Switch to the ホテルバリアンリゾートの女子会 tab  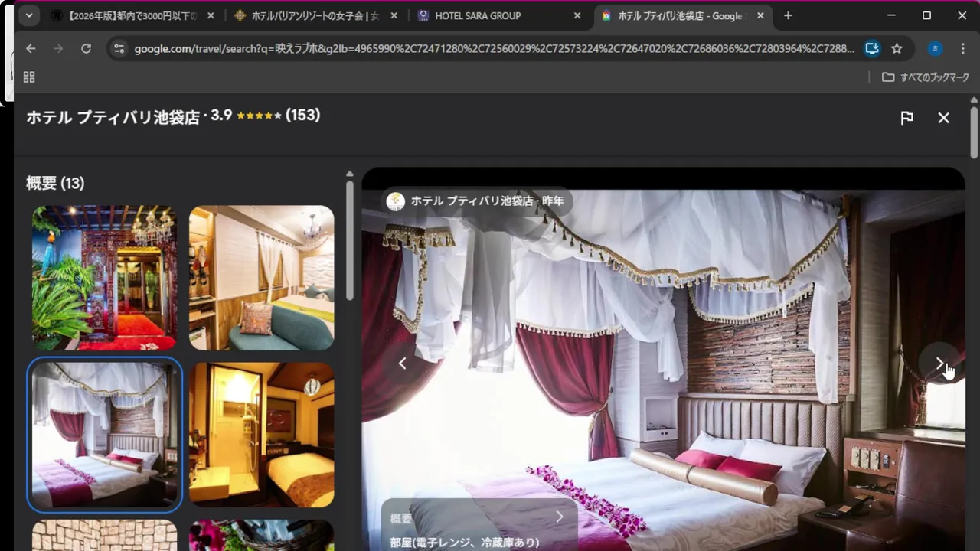(x=315, y=15)
